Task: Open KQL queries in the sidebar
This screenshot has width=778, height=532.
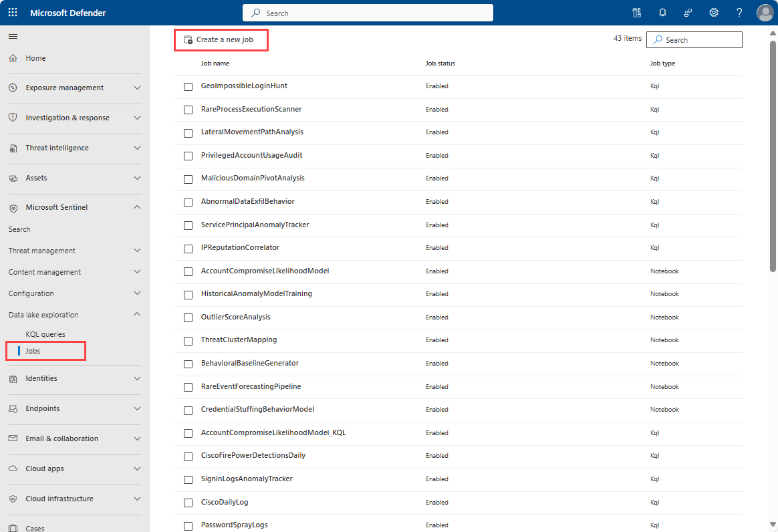Action: tap(45, 334)
